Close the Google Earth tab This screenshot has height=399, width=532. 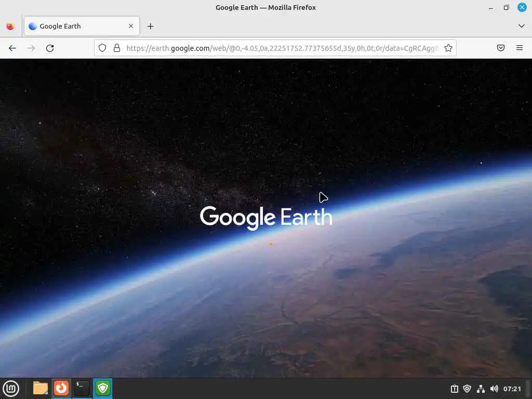131,26
